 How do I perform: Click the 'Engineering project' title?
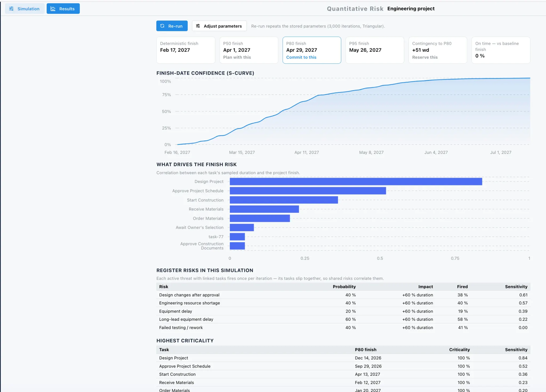click(x=411, y=9)
